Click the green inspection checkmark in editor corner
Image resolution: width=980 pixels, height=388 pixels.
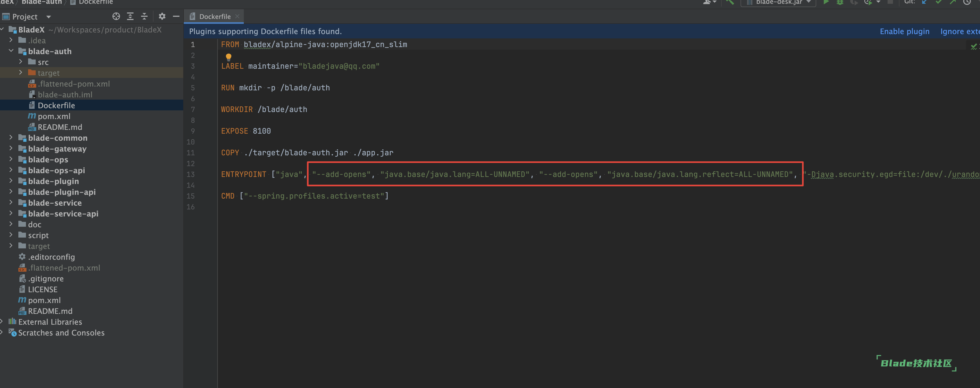[974, 47]
